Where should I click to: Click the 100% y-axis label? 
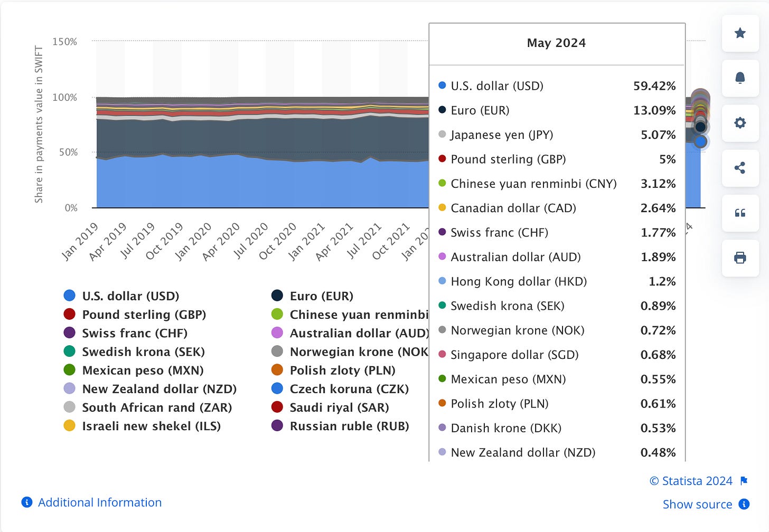click(64, 97)
